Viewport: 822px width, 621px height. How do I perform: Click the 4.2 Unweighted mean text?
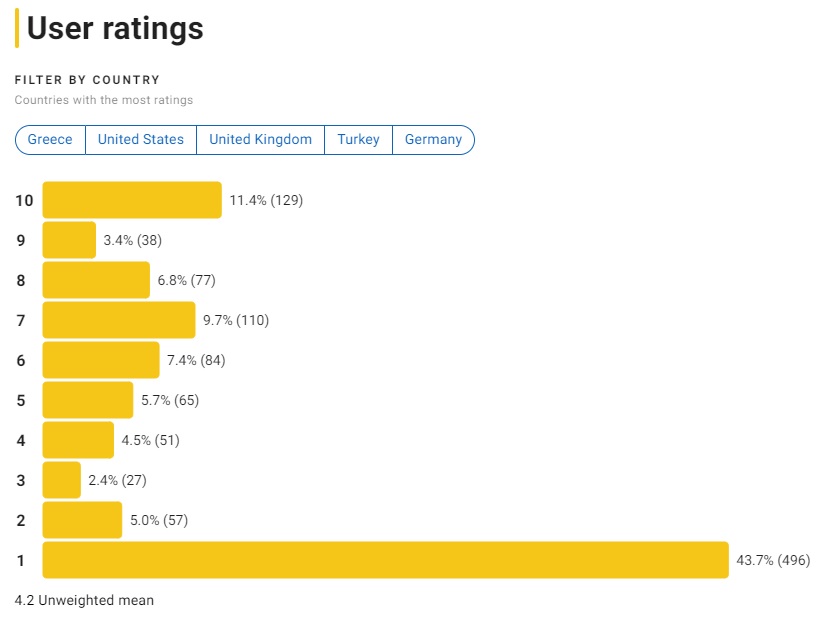coord(85,601)
